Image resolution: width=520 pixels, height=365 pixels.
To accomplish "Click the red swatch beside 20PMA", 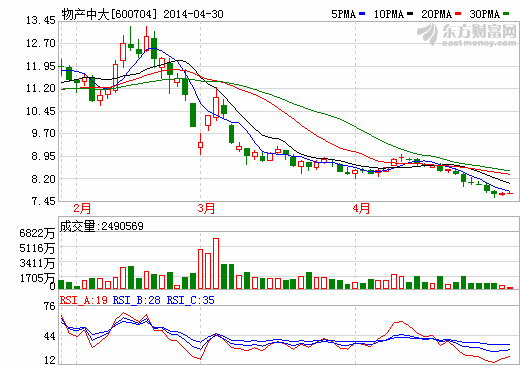I will pos(458,14).
